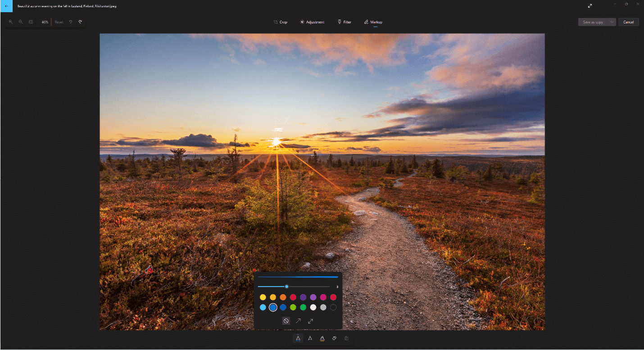644x350 pixels.
Task: Zoom out of the photo
Action: 21,22
